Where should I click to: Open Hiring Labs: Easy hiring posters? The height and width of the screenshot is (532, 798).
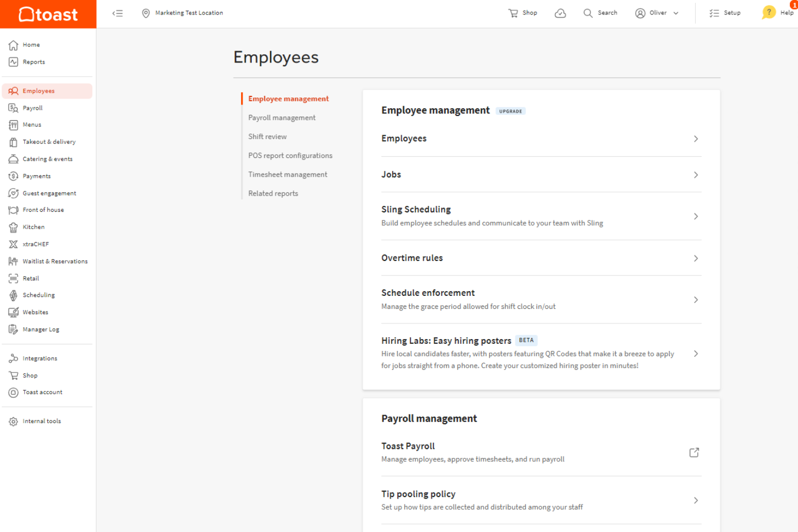click(446, 341)
